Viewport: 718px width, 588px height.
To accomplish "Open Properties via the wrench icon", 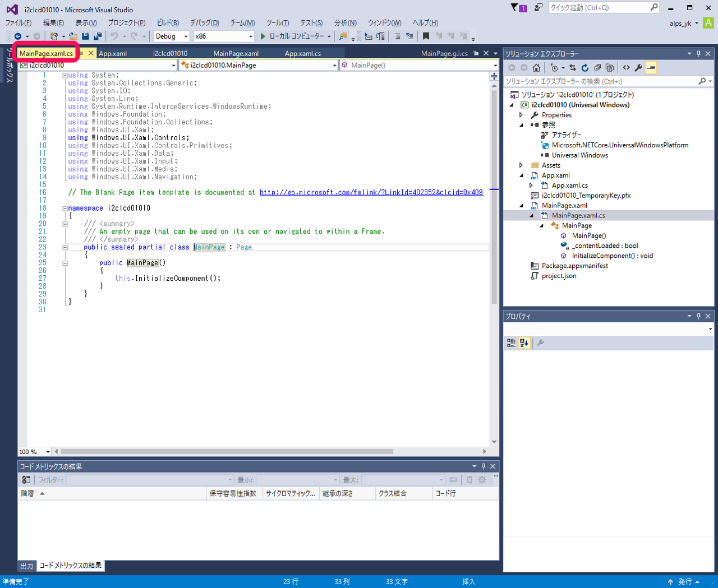I will click(x=638, y=68).
